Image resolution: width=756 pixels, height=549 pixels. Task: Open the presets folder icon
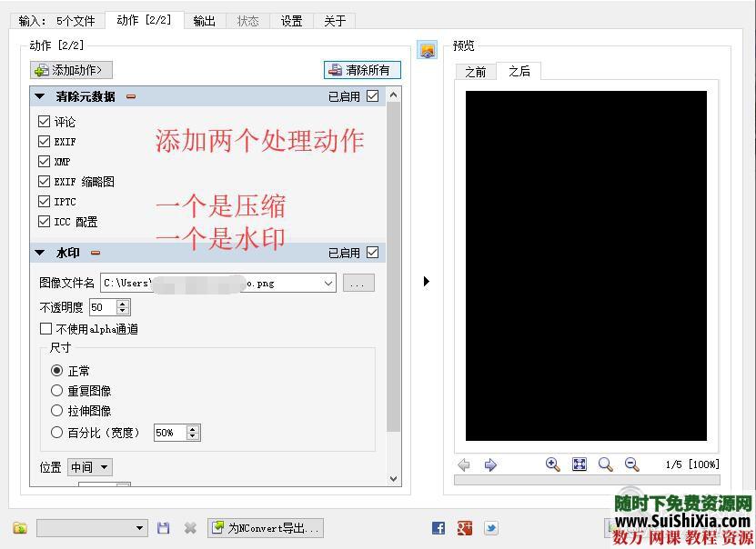point(20,527)
